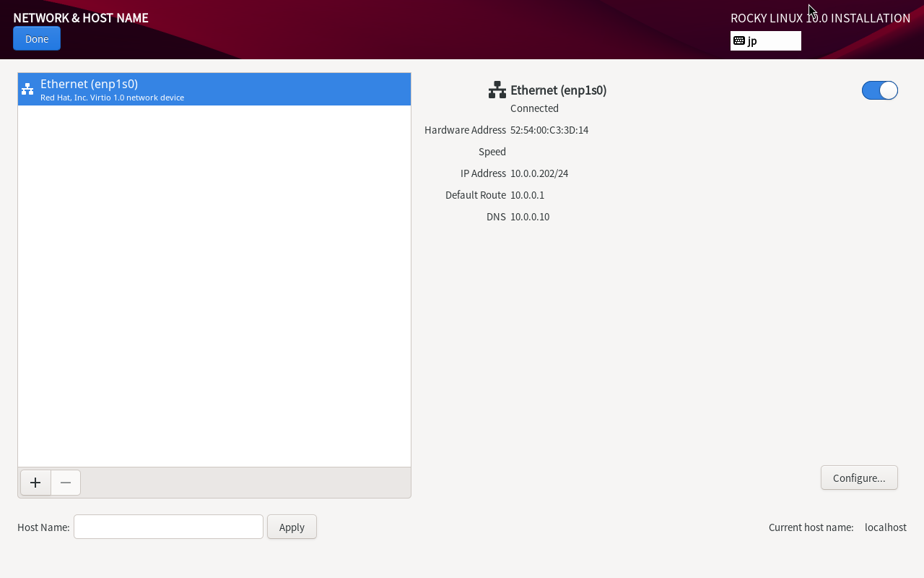Select default route value 10.0.0.1

528,195
